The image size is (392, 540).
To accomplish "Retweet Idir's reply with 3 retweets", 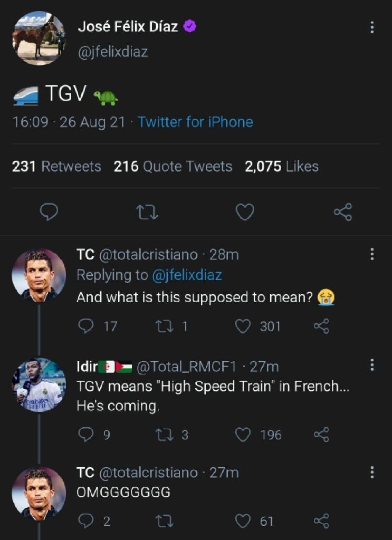I will (x=164, y=435).
